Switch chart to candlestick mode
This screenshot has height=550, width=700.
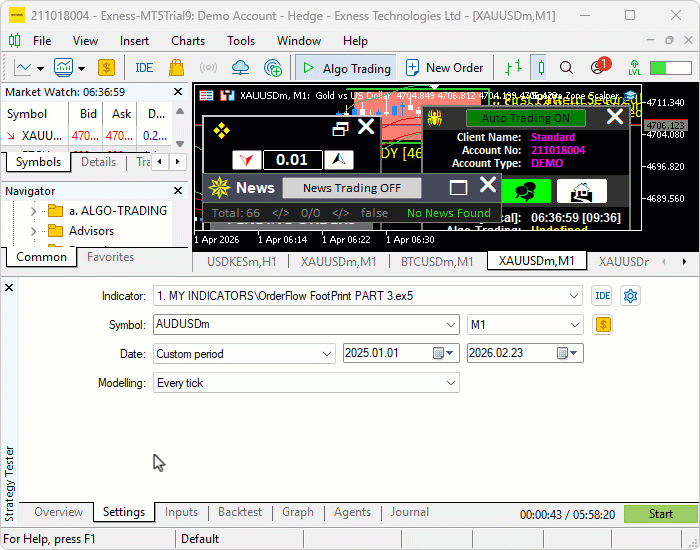coord(541,68)
